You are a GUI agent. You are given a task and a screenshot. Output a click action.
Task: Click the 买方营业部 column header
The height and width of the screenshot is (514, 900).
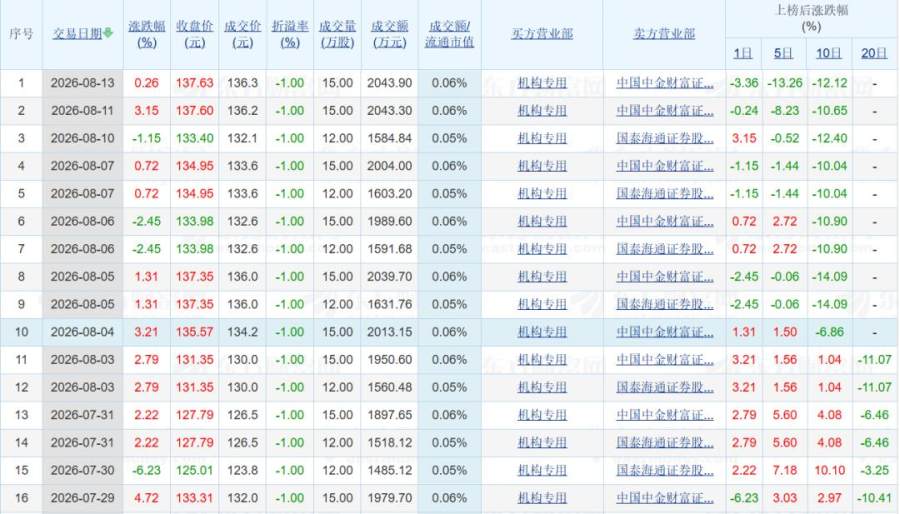click(x=542, y=34)
